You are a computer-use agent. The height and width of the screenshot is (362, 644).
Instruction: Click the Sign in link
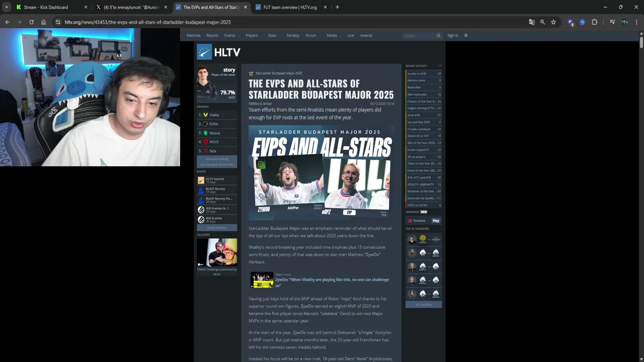453,36
